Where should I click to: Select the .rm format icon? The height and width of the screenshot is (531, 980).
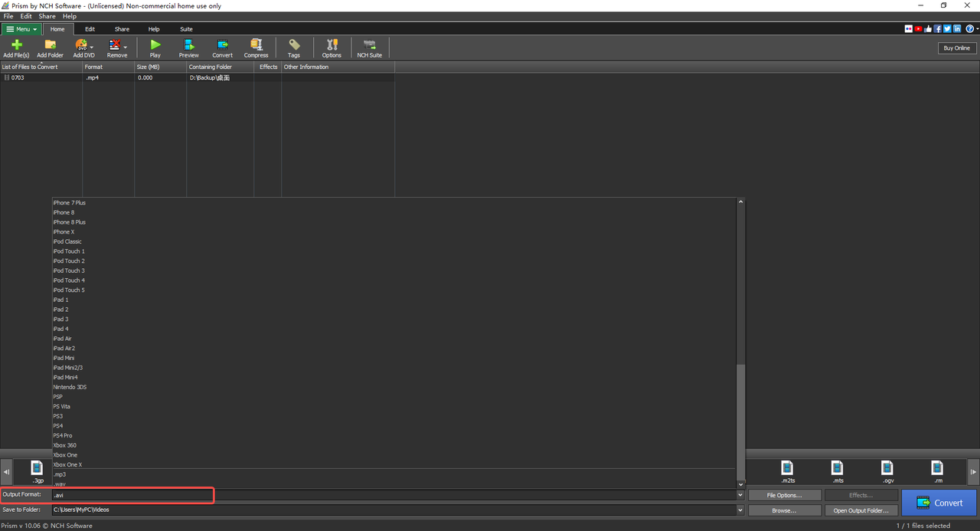point(937,471)
